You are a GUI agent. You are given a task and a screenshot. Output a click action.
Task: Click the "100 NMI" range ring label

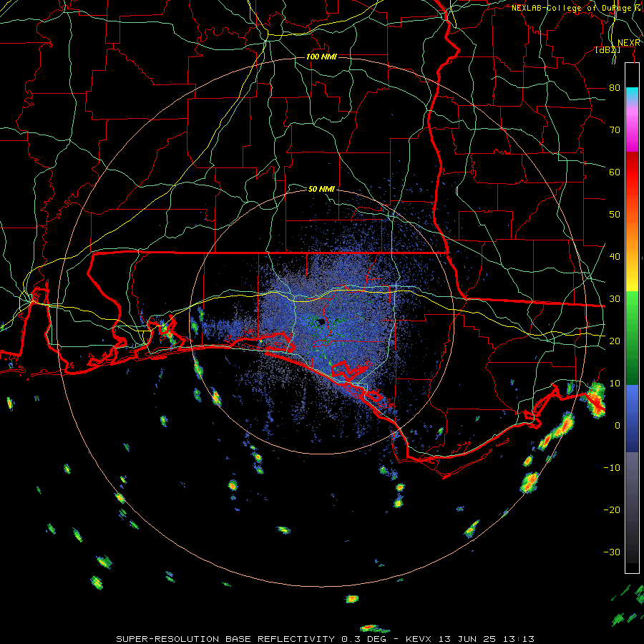pos(321,57)
